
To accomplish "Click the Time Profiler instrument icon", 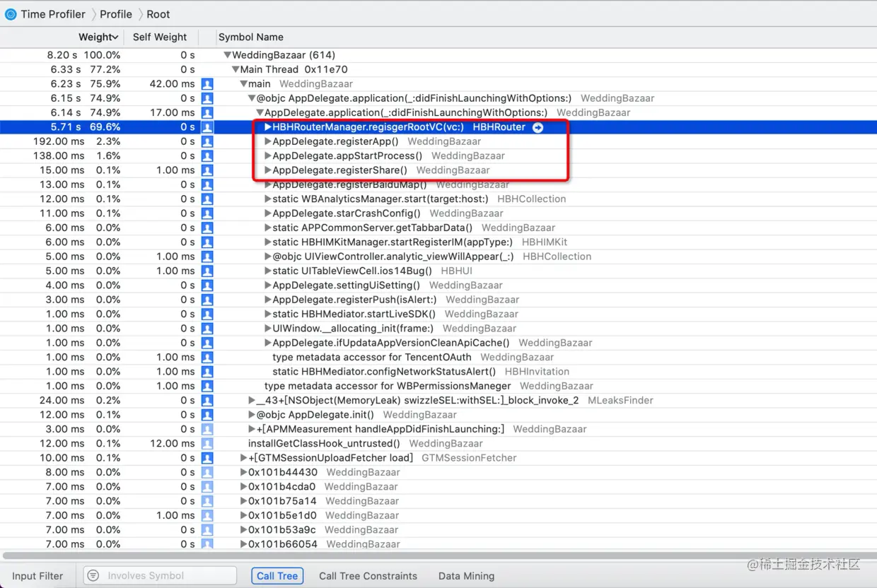I will point(11,14).
